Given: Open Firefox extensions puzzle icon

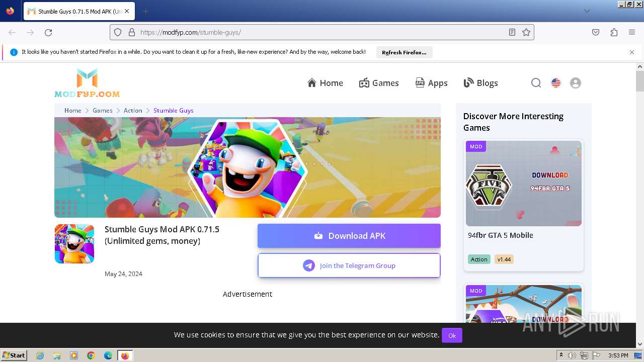Looking at the screenshot, I should pyautogui.click(x=614, y=32).
